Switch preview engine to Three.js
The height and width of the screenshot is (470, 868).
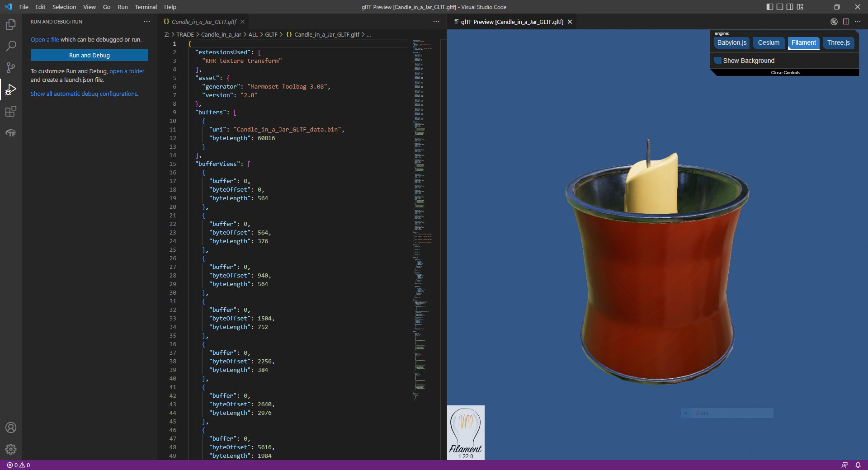838,43
